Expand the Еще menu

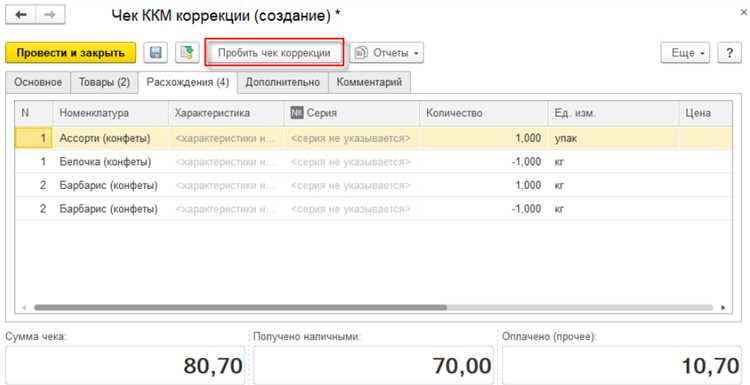[x=685, y=53]
